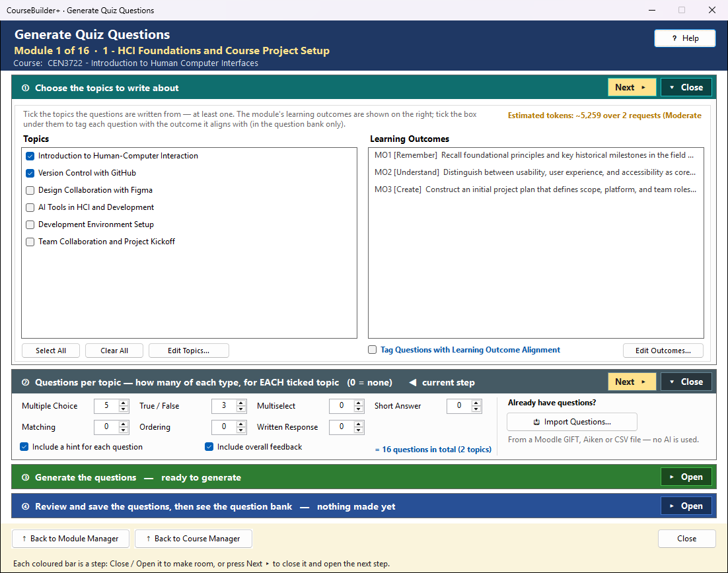This screenshot has width=728, height=573.
Task: Collapse the Questions per topic step
Action: pyautogui.click(x=686, y=382)
